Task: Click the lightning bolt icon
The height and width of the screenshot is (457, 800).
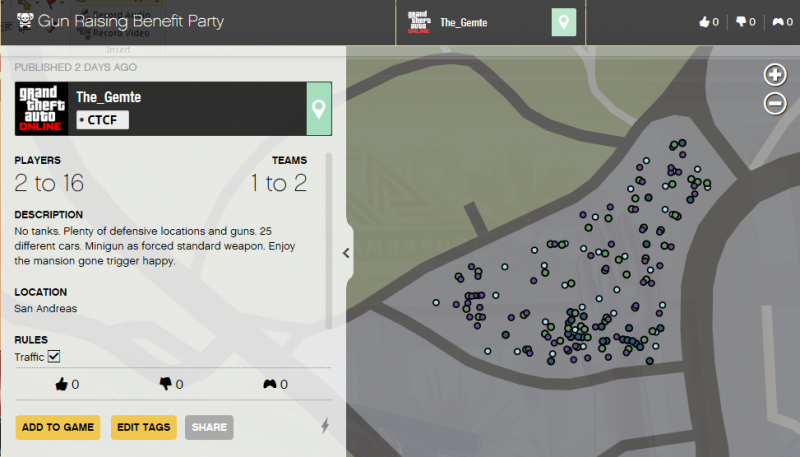Action: pos(324,427)
